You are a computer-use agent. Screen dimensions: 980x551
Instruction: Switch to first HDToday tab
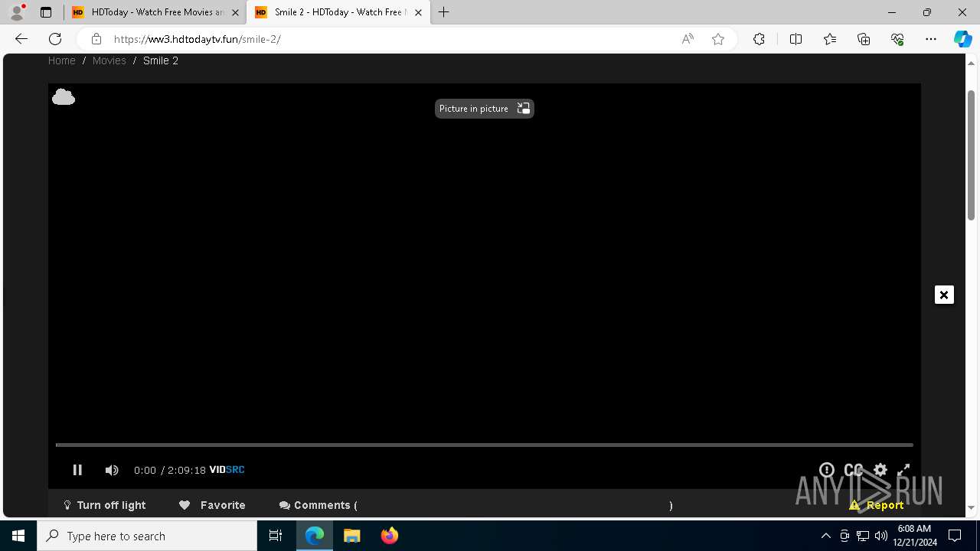point(155,12)
